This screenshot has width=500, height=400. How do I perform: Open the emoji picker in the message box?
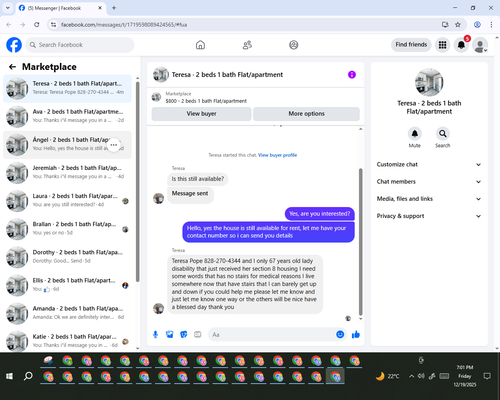click(x=340, y=334)
